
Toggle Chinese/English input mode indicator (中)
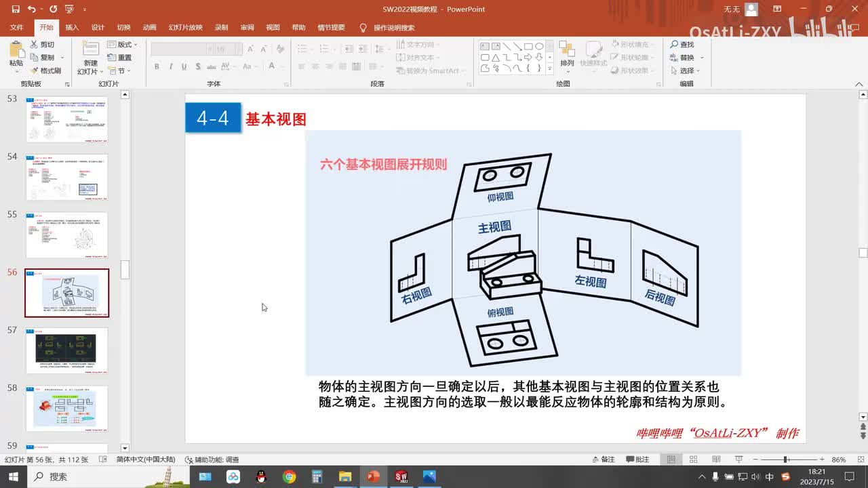point(770,476)
